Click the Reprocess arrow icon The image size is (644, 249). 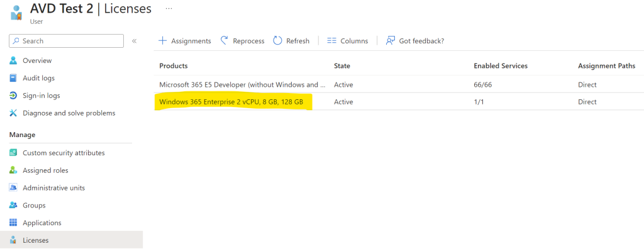point(225,41)
